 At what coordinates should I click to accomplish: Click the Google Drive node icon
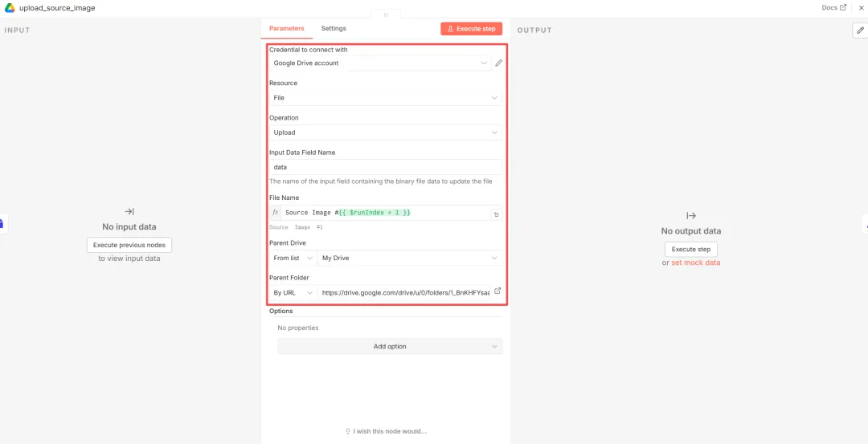pos(10,8)
